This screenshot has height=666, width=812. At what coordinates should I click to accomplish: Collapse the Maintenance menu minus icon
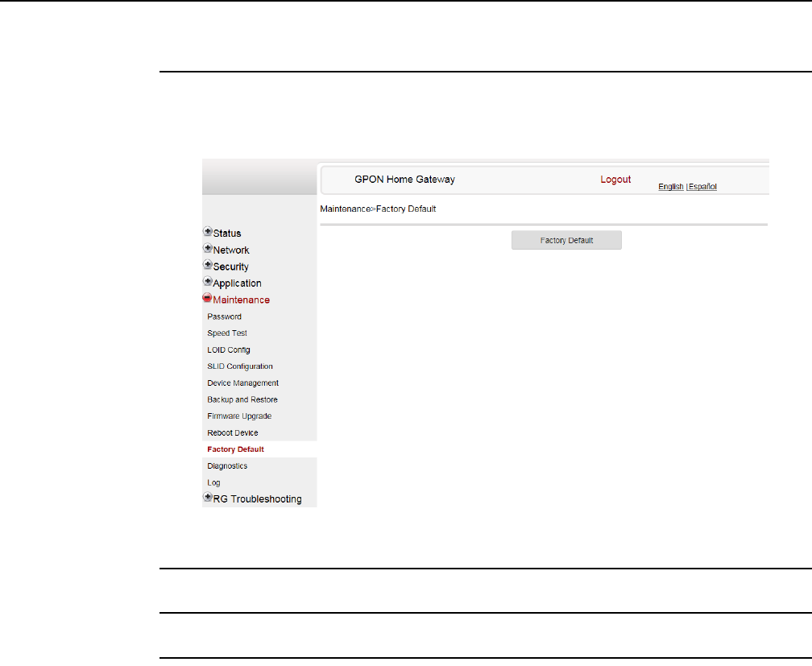[x=207, y=298]
